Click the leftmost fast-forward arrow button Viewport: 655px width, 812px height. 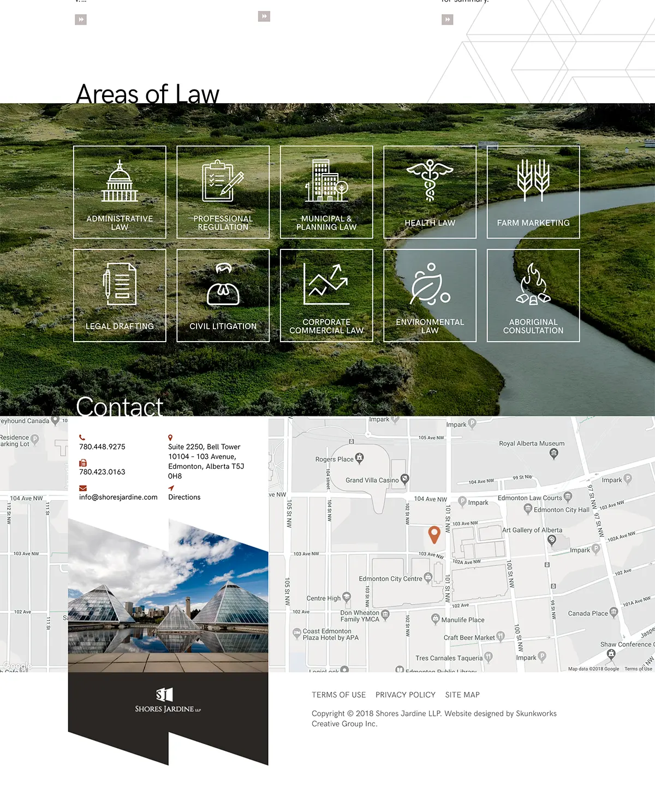coord(81,20)
